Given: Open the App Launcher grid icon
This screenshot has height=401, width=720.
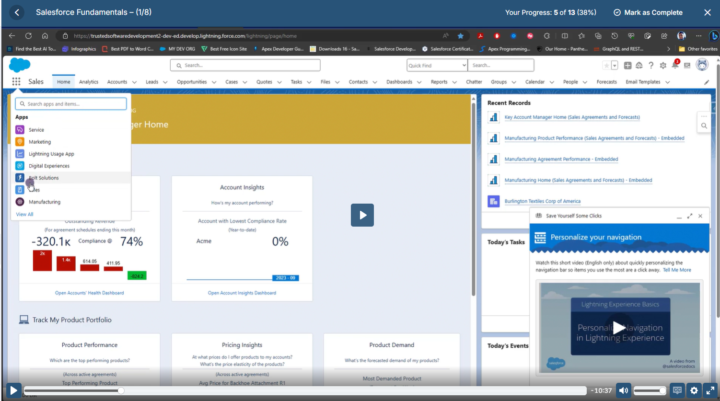Looking at the screenshot, I should point(16,82).
